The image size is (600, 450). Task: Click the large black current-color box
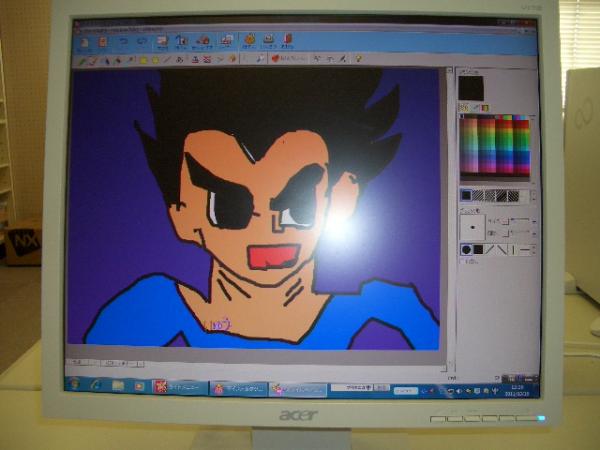(471, 88)
